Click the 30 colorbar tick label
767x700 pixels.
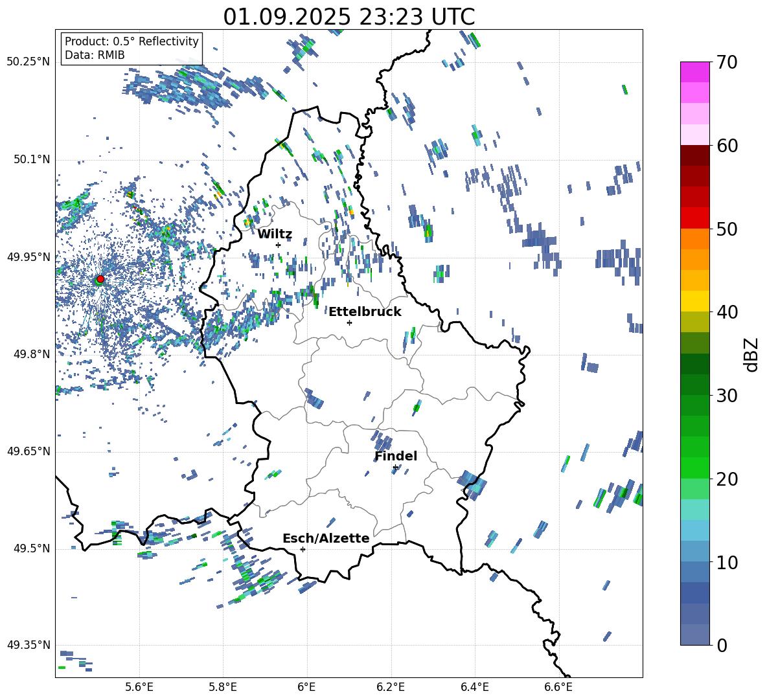(x=727, y=396)
